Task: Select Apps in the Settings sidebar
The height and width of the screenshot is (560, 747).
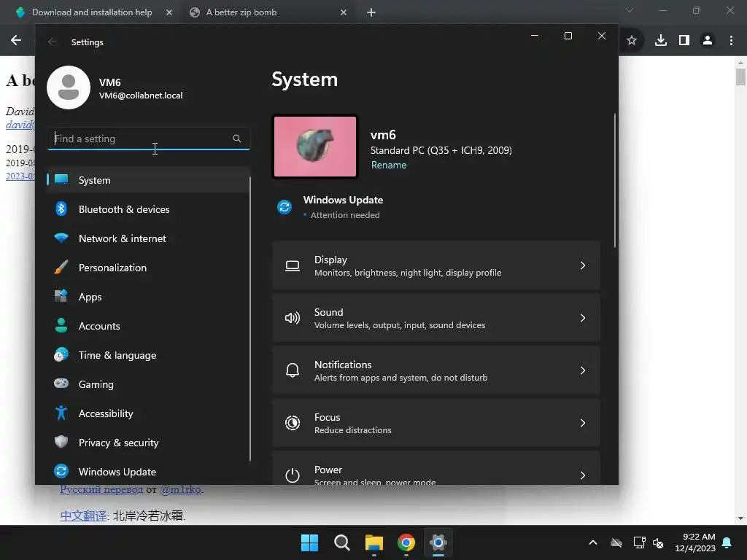Action: (x=148, y=297)
